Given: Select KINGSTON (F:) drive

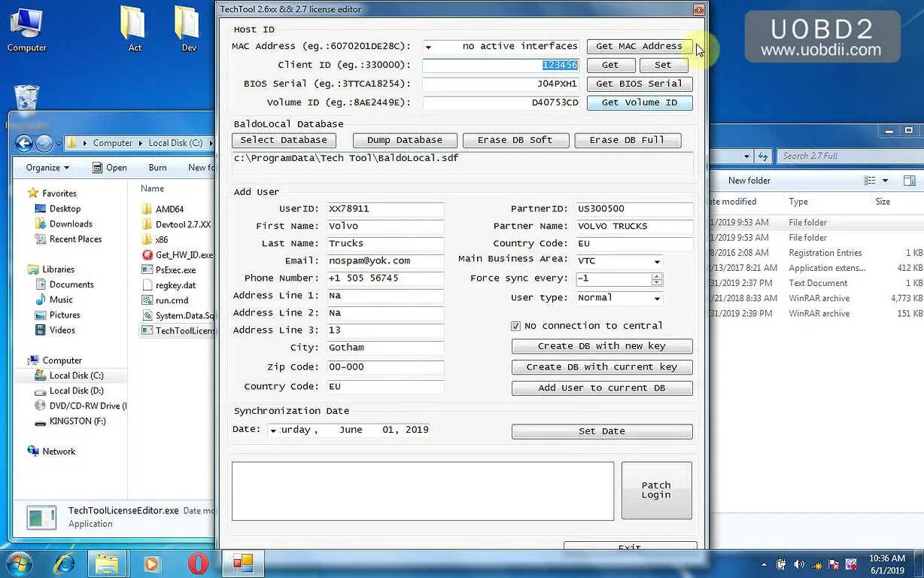Looking at the screenshot, I should [x=71, y=421].
